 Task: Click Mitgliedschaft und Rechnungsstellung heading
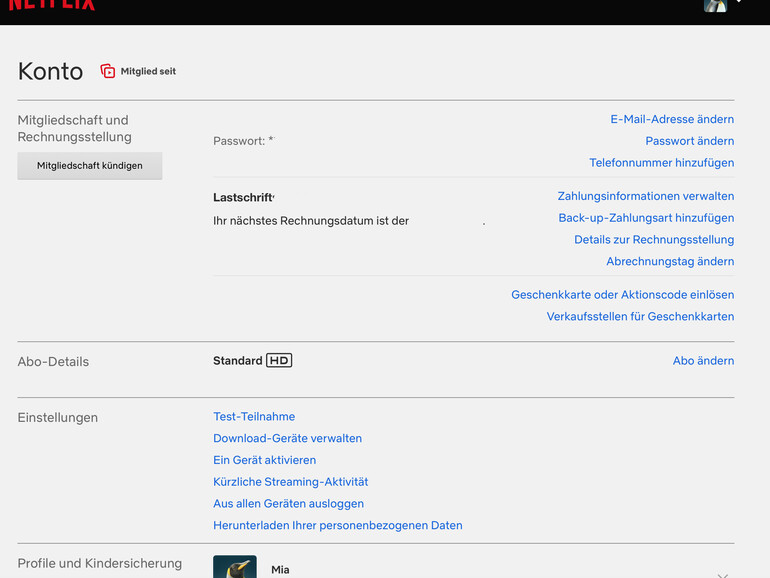coord(75,129)
